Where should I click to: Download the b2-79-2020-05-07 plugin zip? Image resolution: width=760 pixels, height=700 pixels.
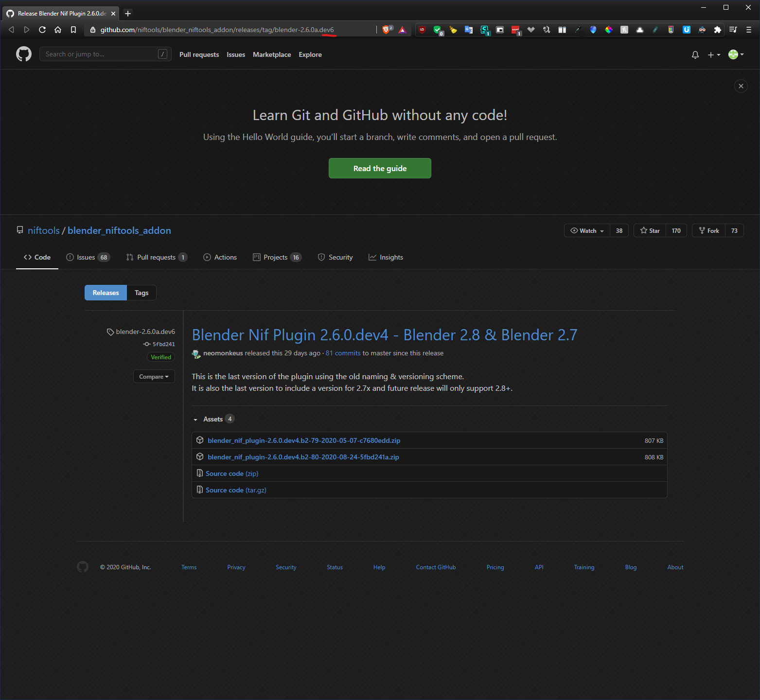click(x=304, y=440)
